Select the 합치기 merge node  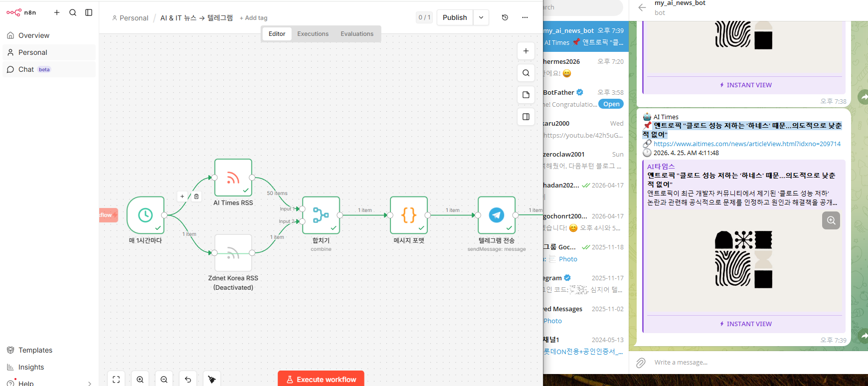coord(321,215)
